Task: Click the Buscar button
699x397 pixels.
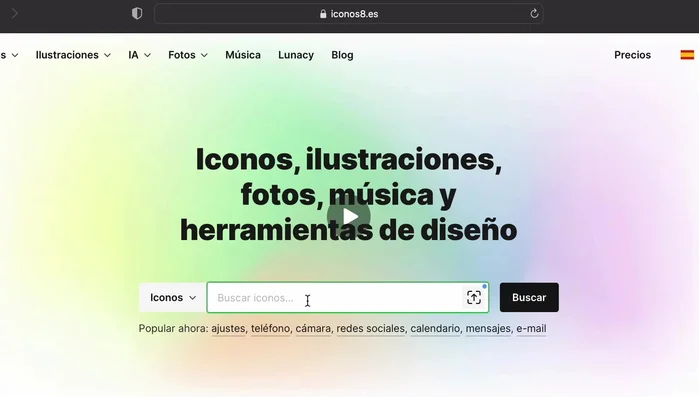Action: click(529, 297)
